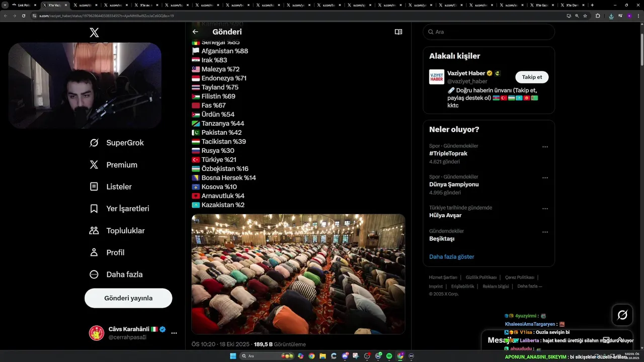
Task: Open Spotify from taskbar
Action: 389,356
